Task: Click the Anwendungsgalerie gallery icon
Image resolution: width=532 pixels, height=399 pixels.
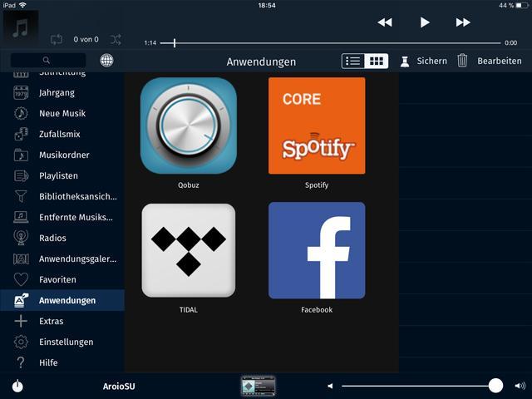Action: tap(21, 259)
